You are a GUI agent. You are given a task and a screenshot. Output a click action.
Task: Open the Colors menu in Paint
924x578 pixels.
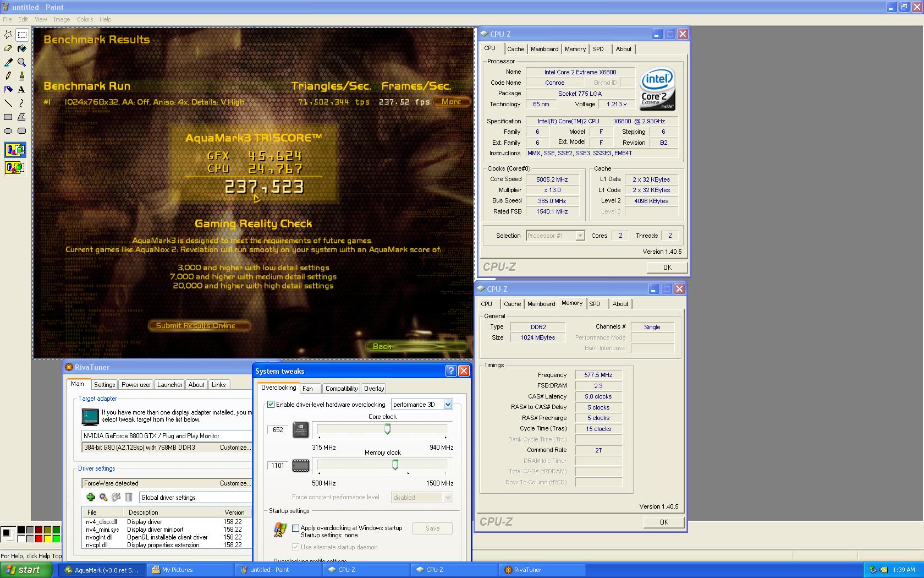pyautogui.click(x=85, y=19)
